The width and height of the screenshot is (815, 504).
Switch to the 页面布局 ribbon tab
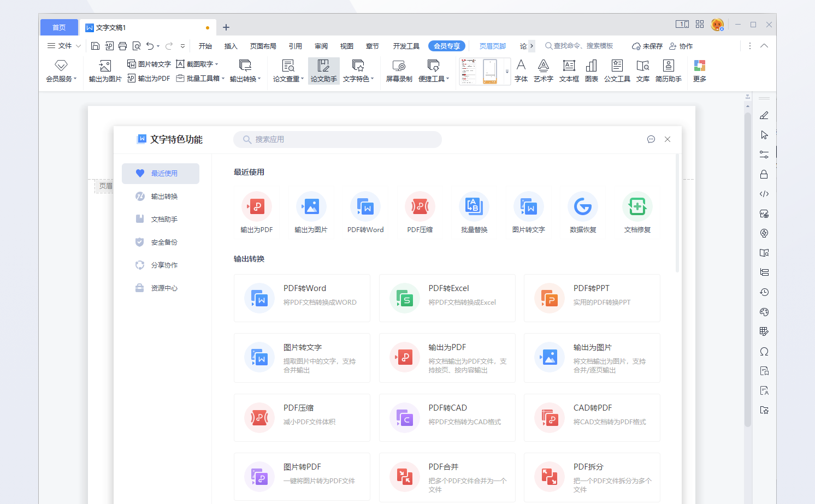pos(263,46)
